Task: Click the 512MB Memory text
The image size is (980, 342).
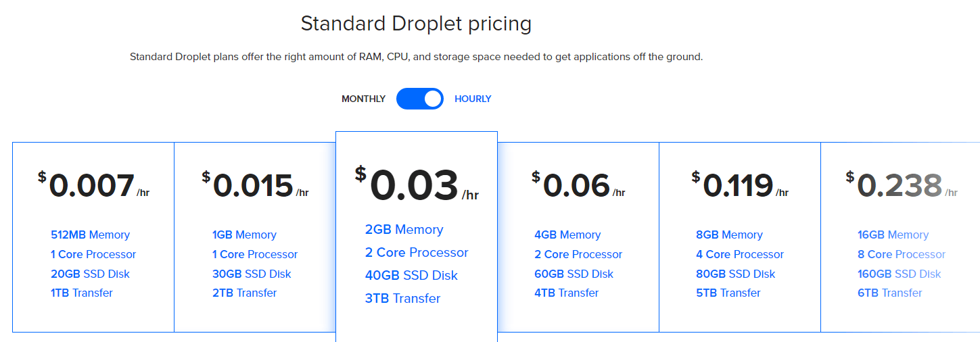Action: pyautogui.click(x=90, y=235)
